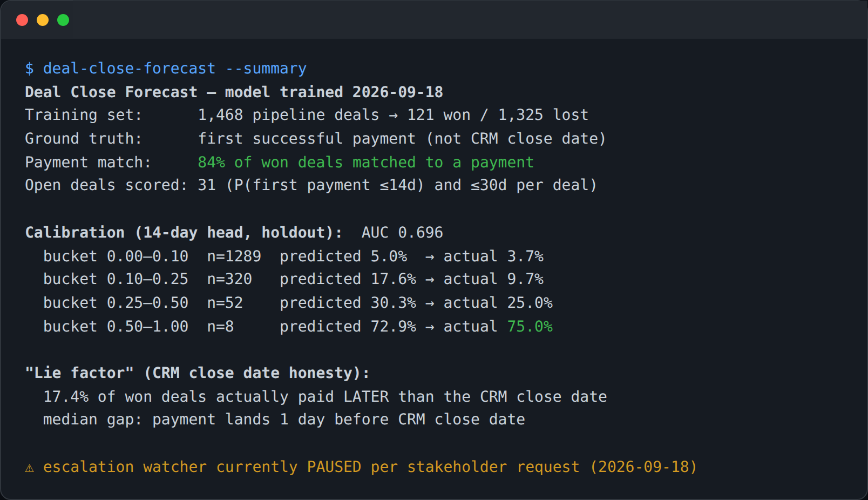Image resolution: width=868 pixels, height=500 pixels.
Task: Click the 'actual 9.7%' value
Action: click(493, 279)
